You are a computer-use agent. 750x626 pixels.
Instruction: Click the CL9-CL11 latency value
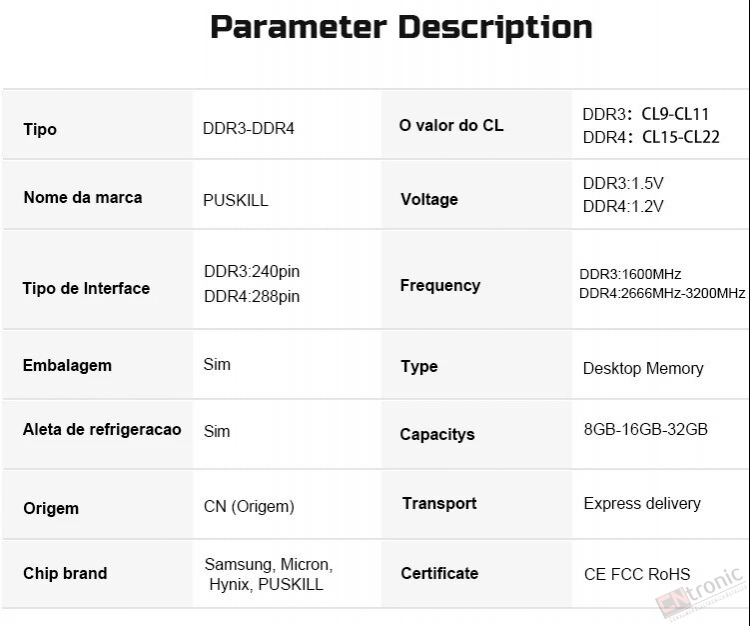[x=675, y=114]
